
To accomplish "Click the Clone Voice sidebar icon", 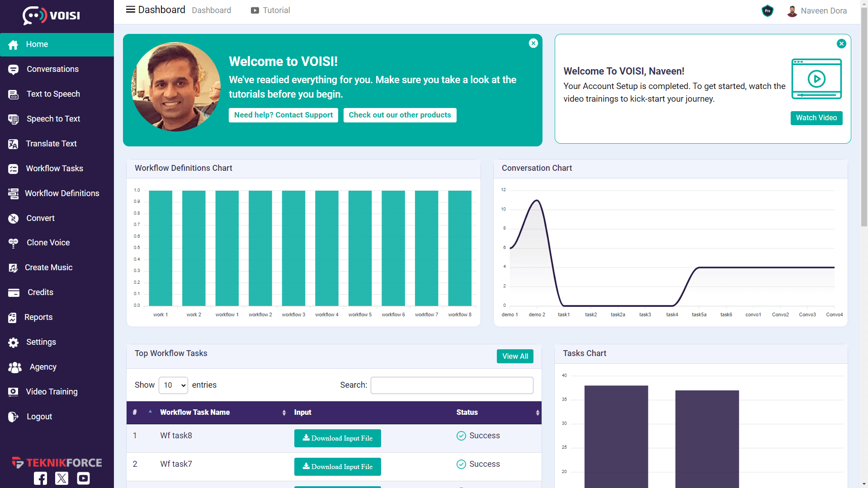I will [14, 243].
